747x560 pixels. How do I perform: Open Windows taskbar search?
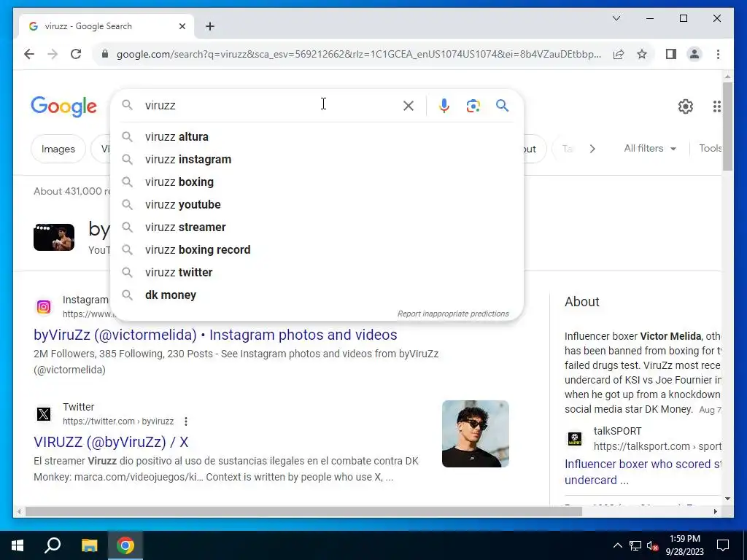click(x=53, y=545)
